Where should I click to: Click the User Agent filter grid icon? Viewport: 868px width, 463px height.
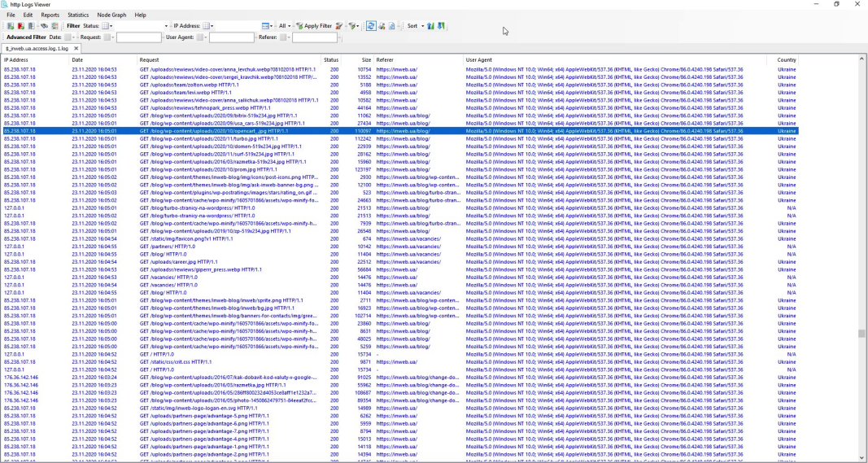(201, 37)
